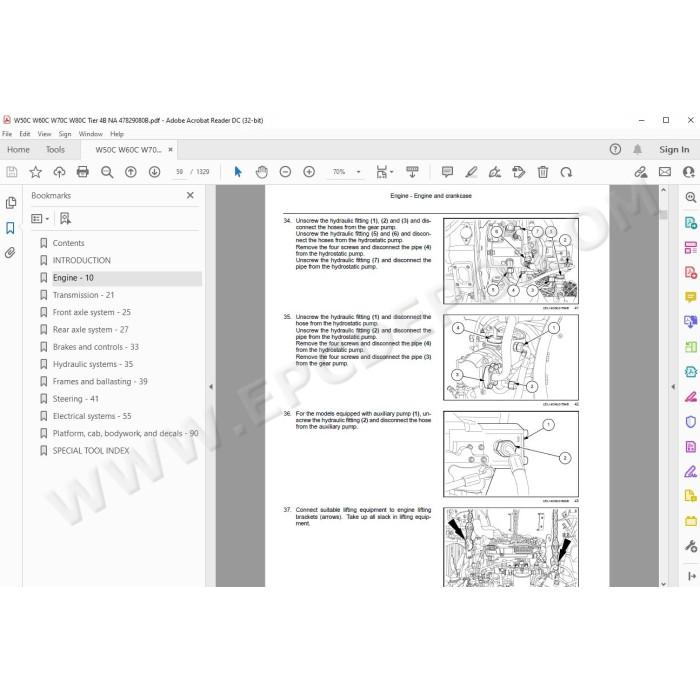
Task: Click the stamp tool icon
Action: (x=519, y=172)
